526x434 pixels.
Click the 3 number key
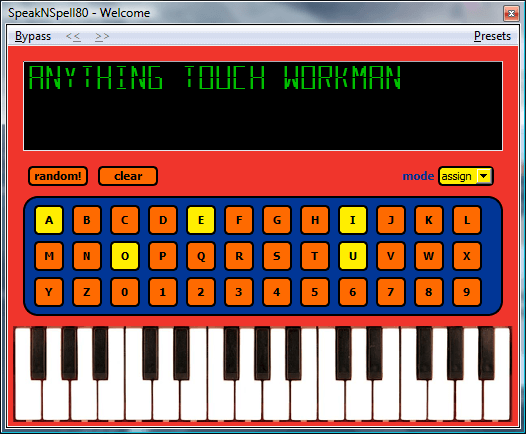[x=239, y=292]
